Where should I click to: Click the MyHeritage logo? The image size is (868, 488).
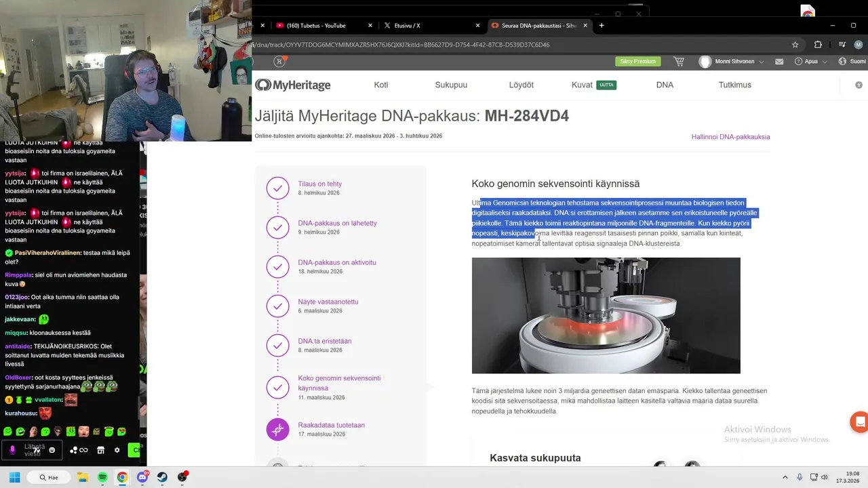[x=293, y=85]
